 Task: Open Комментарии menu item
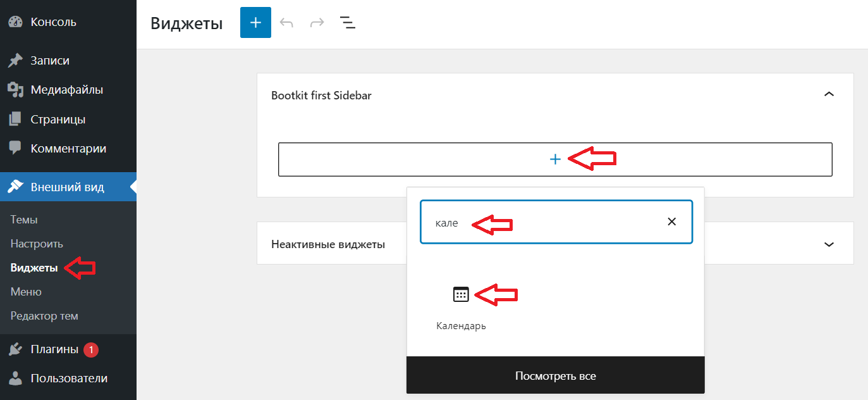68,149
